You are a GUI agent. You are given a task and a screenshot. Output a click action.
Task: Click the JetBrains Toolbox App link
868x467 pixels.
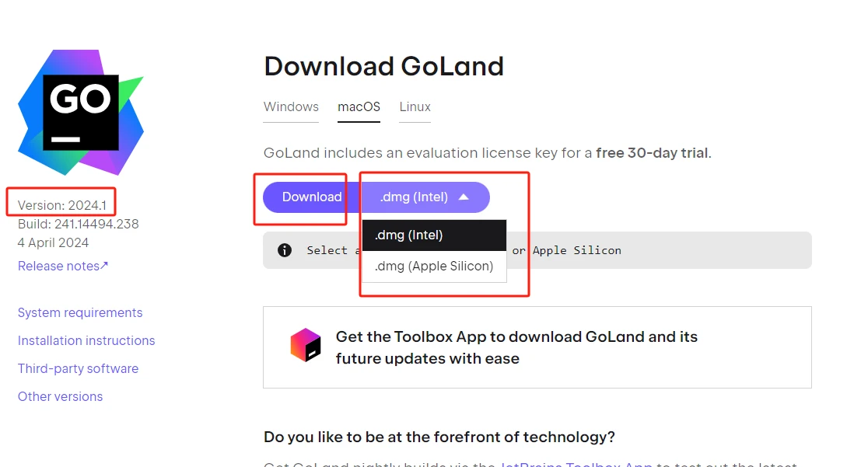coord(576,464)
